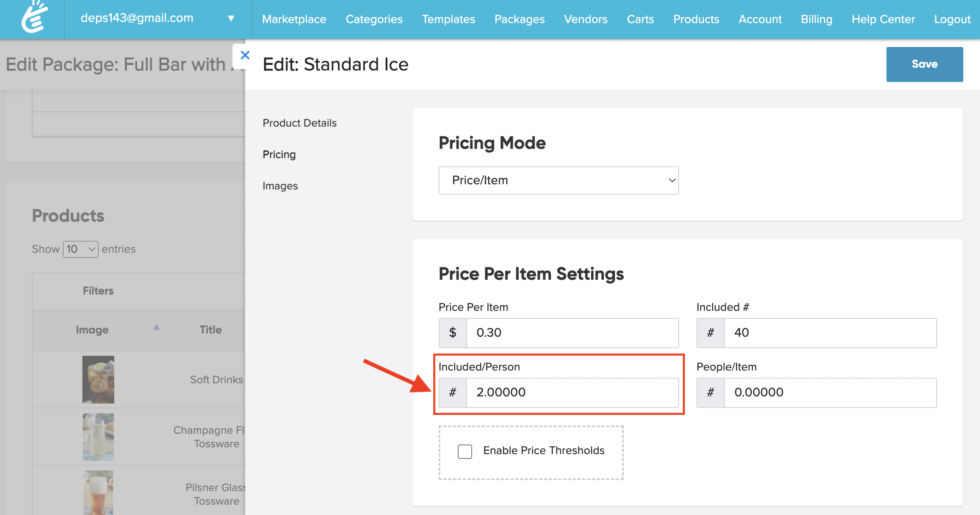Screen dimensions: 980x515
Task: Expand the Pricing Mode dropdown
Action: coord(558,180)
